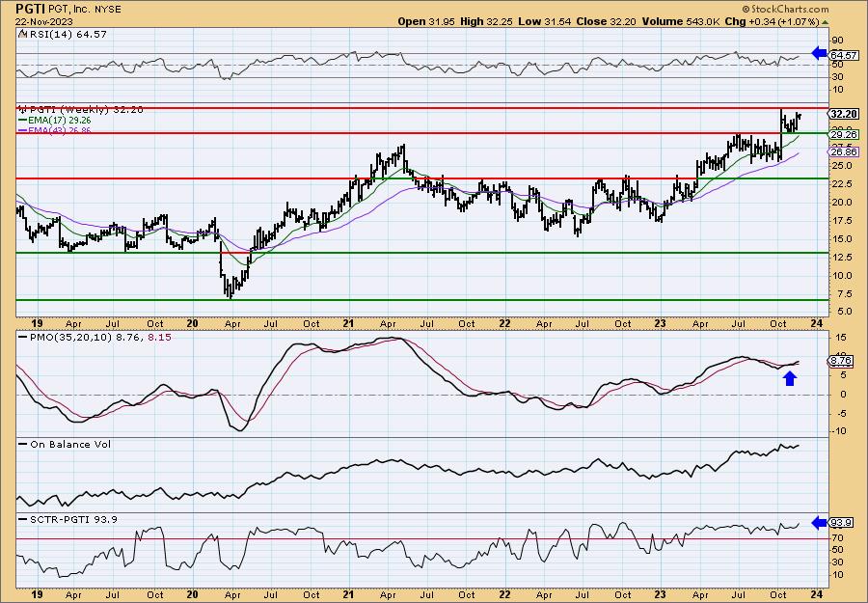
Task: Click the -10 level on PMO axis
Action: coord(838,431)
